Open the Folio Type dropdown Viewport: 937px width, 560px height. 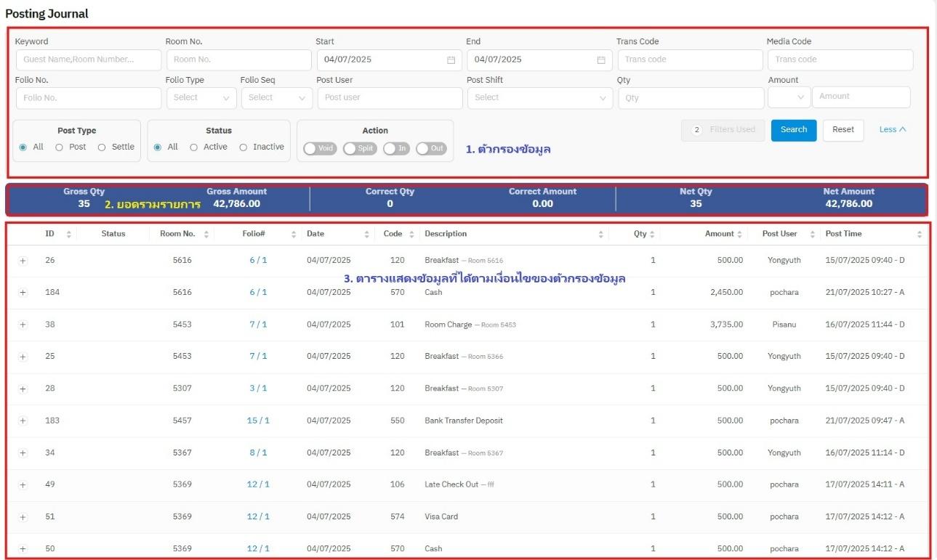point(201,98)
